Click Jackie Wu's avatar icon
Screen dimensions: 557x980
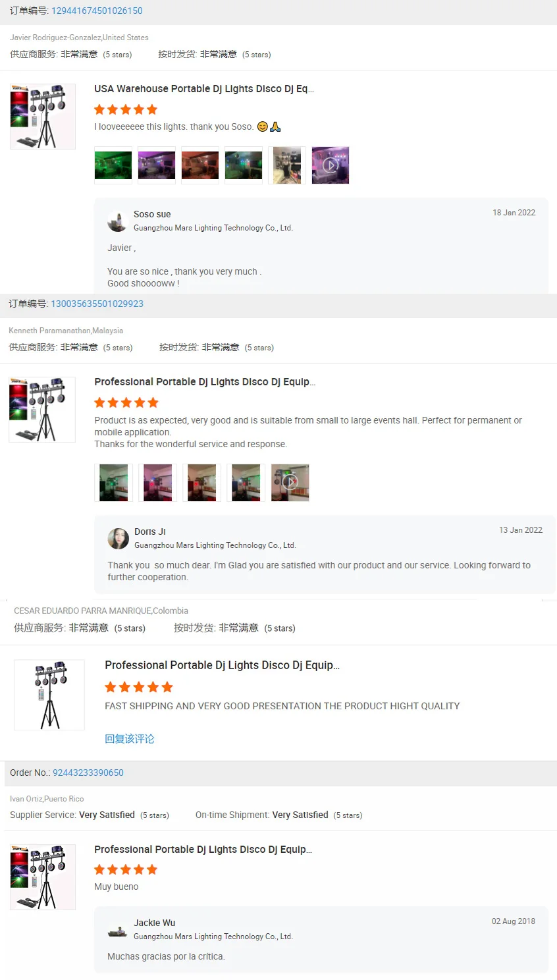tap(118, 930)
